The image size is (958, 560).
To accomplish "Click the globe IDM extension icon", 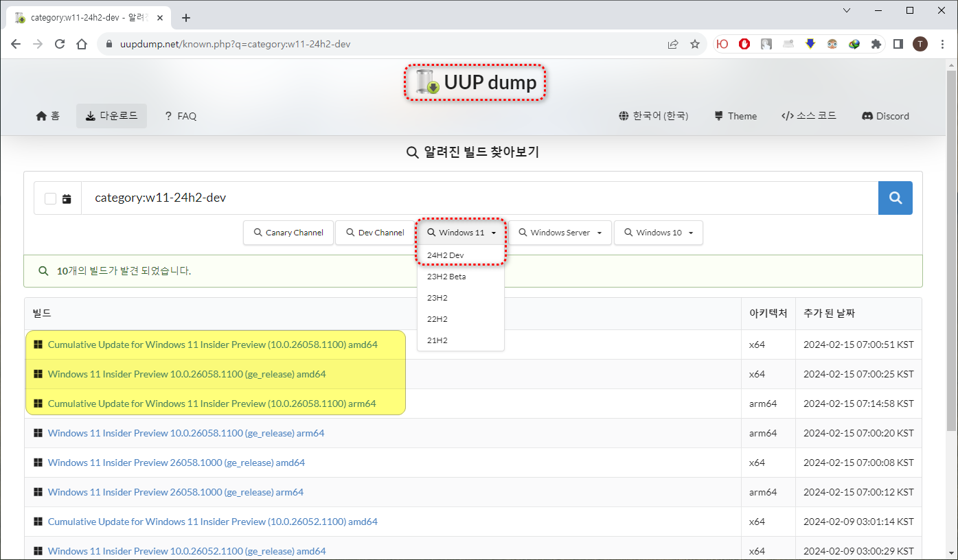I will tap(854, 44).
